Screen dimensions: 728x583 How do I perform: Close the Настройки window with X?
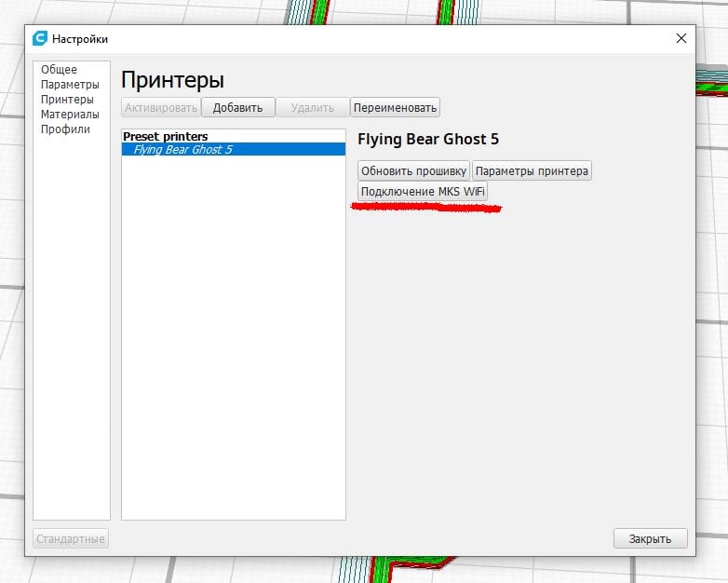(x=681, y=38)
